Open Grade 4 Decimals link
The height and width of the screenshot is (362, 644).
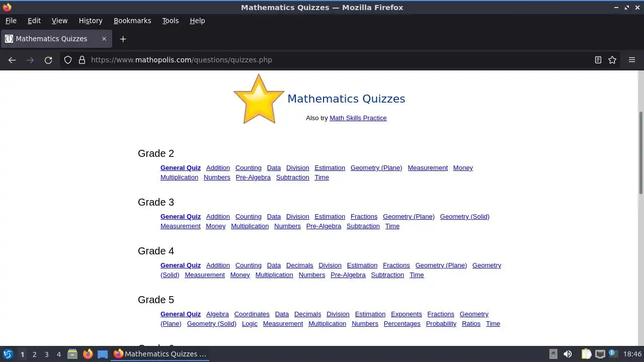[x=299, y=265]
